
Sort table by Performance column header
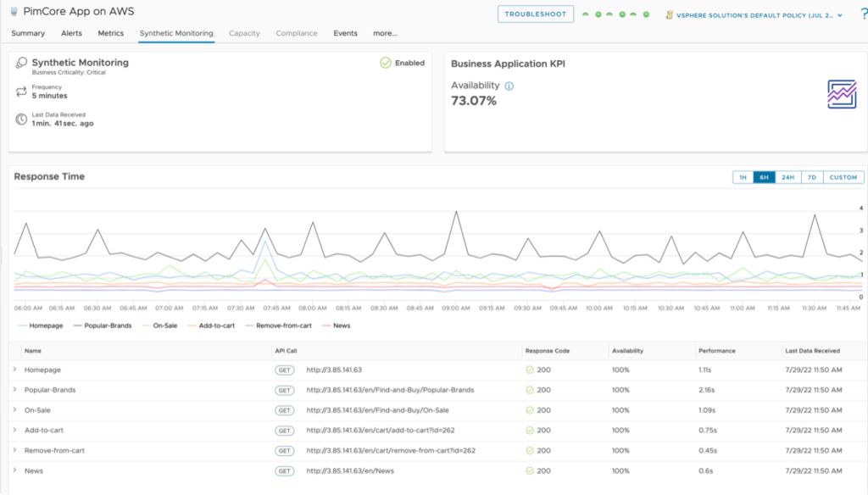(716, 350)
